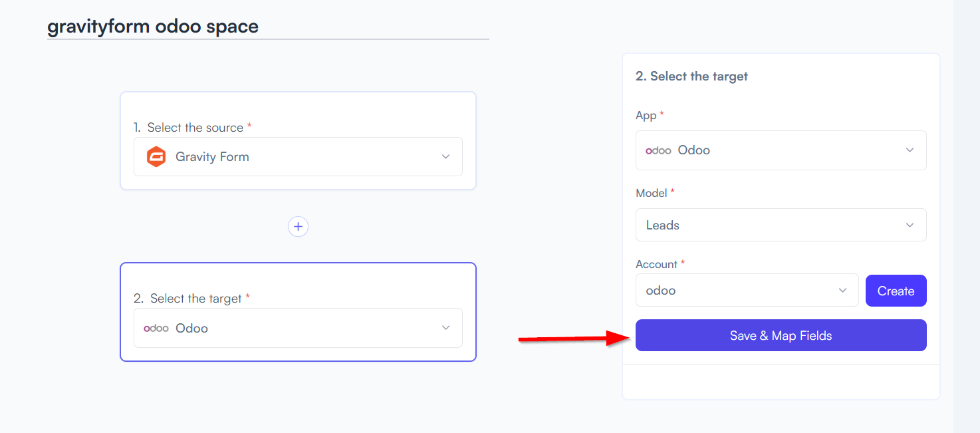
Task: Select the Gravity Form source field
Action: pos(298,157)
